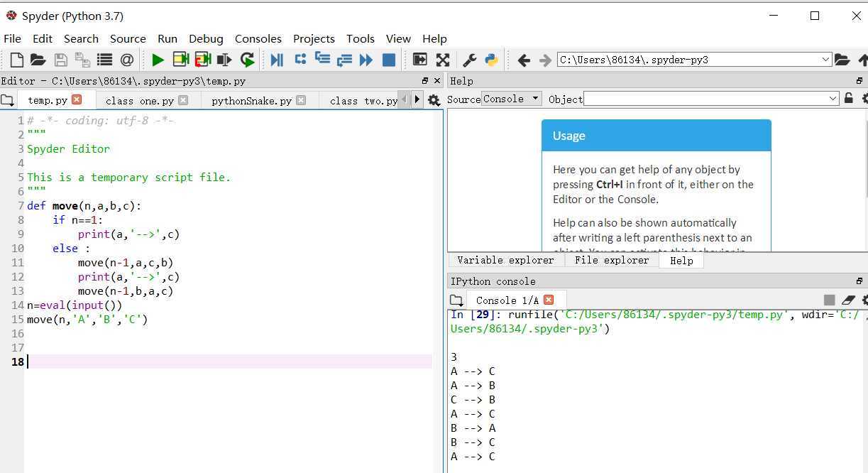Switch to the pythonSnake.py tab
The width and height of the screenshot is (868, 473).
(x=251, y=101)
